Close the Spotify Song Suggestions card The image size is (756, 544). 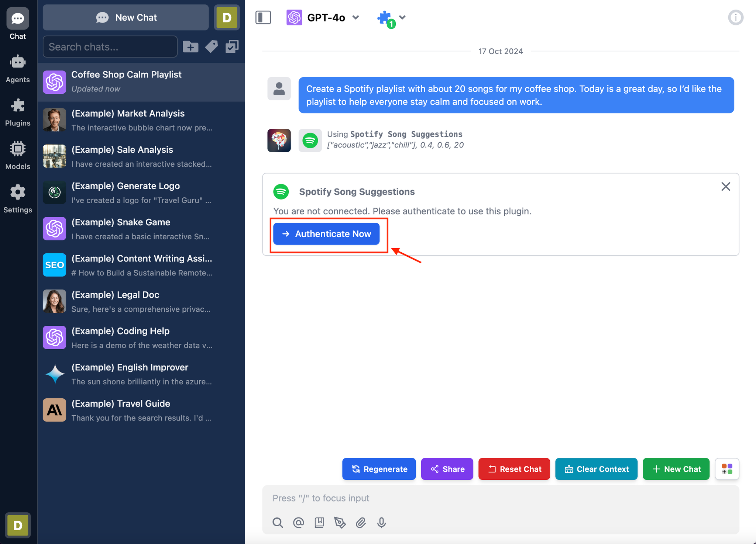point(726,186)
